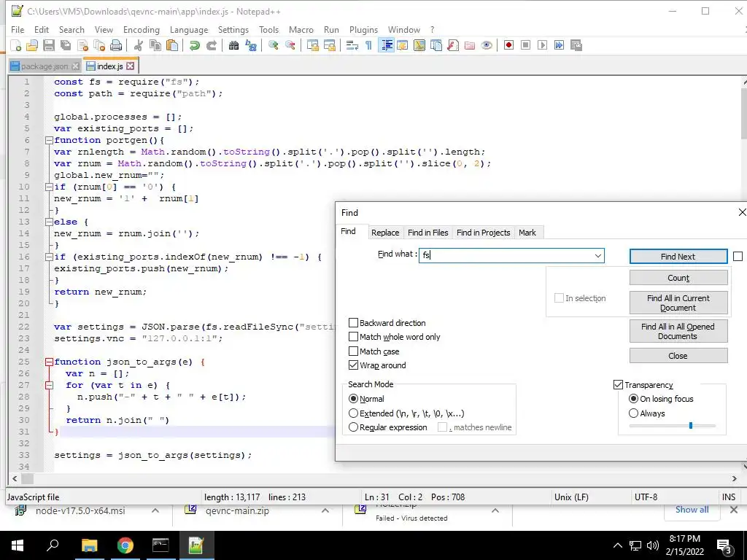
Task: Uncheck the Wrap around checkbox
Action: [x=353, y=365]
